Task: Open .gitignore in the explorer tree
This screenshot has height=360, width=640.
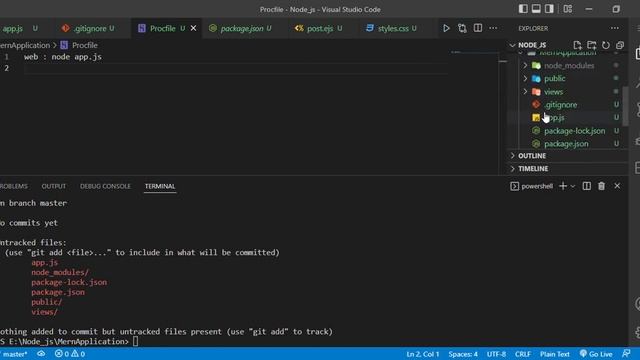Action: 560,104
